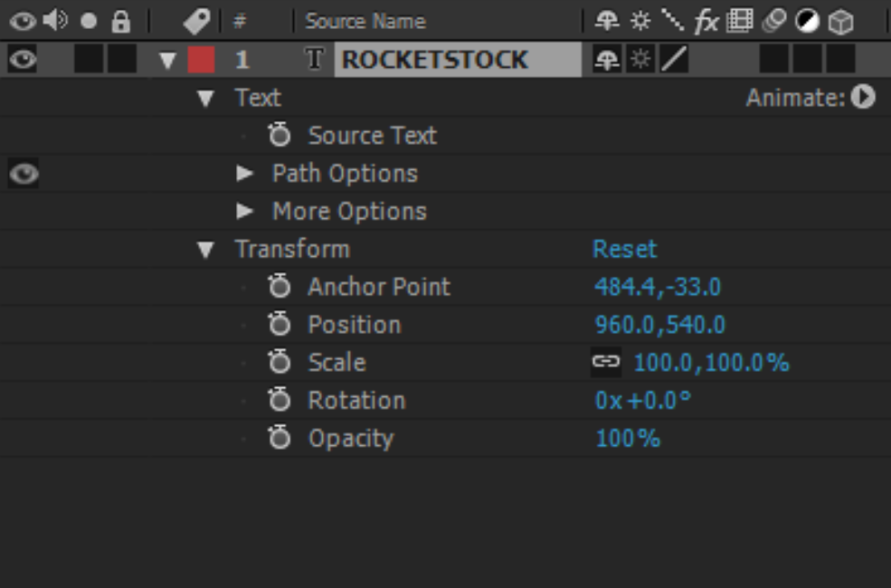Screen dimensions: 891x588
Task: Collapse the Transform group
Action: coord(205,250)
